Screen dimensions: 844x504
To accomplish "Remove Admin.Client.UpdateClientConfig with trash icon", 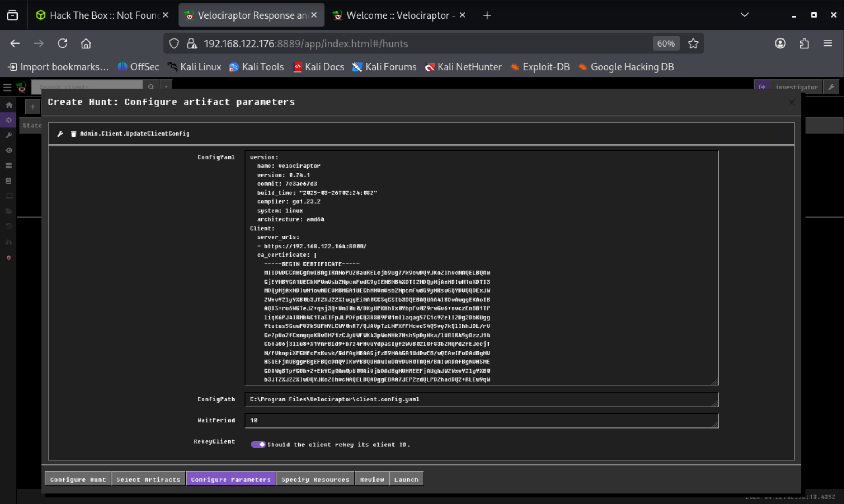I will [x=74, y=134].
